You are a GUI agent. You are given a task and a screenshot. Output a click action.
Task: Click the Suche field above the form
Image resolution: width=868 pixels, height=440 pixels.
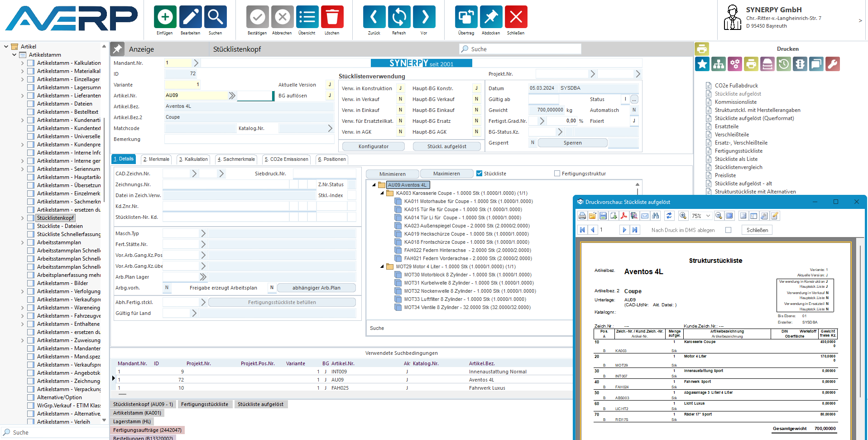tap(521, 49)
